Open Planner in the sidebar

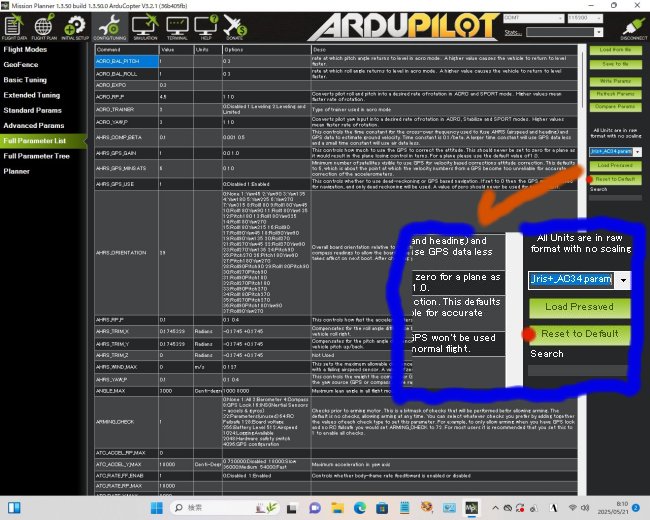(17, 171)
